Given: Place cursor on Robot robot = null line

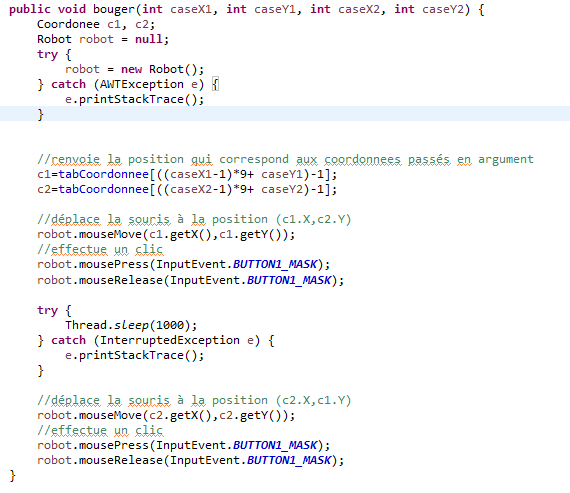Looking at the screenshot, I should tap(103, 39).
